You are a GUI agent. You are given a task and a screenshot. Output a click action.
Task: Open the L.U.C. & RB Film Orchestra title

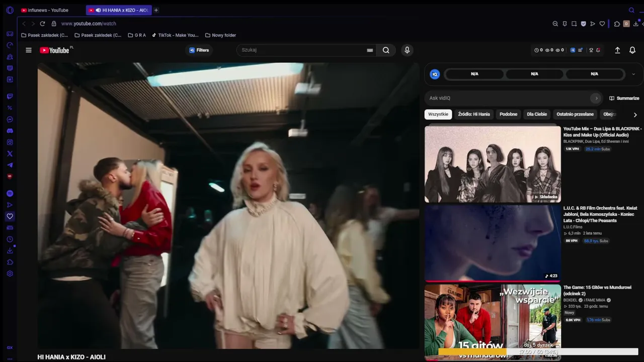[600, 214]
